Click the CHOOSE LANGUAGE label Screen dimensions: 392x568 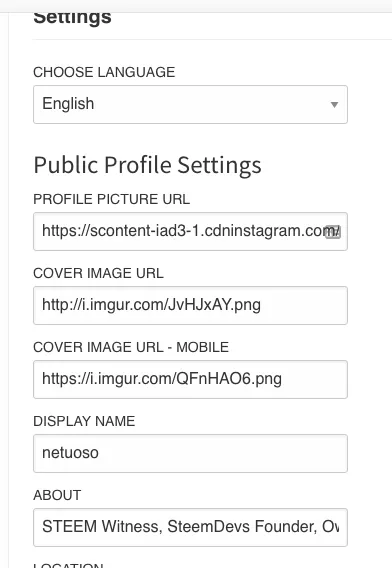104,72
